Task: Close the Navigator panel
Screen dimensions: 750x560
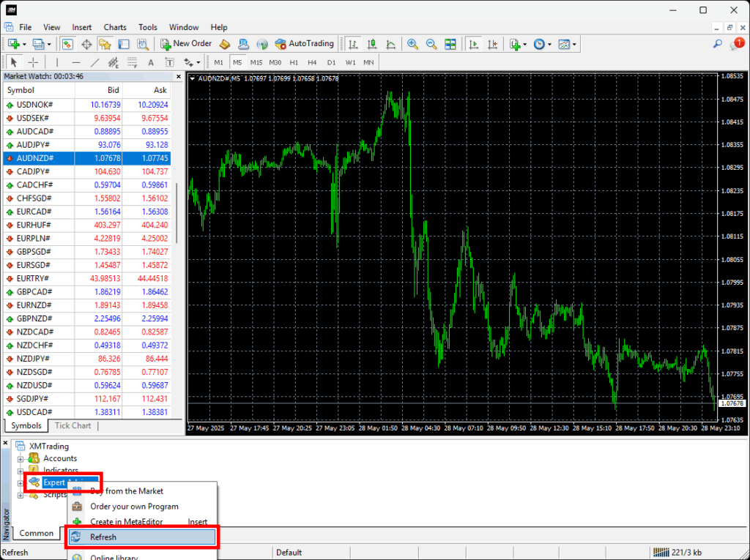Action: (6, 444)
